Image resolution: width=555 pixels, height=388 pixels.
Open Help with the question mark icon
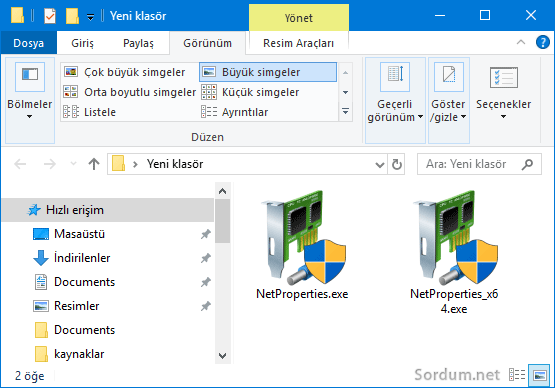coord(543,42)
